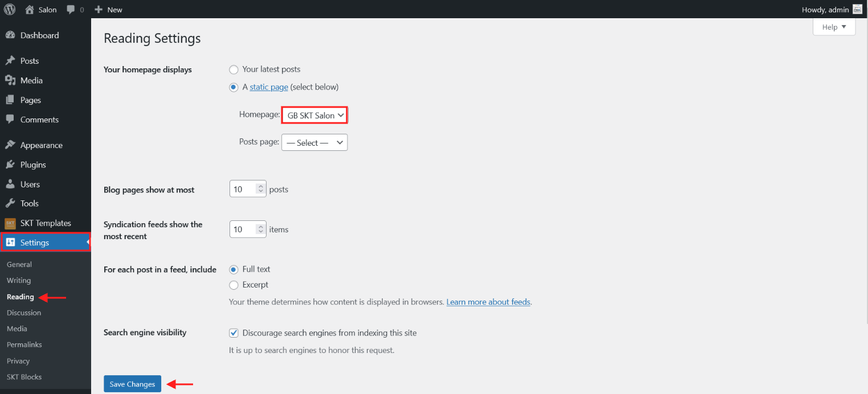Click the Users person icon
The width and height of the screenshot is (868, 394).
pyautogui.click(x=10, y=184)
